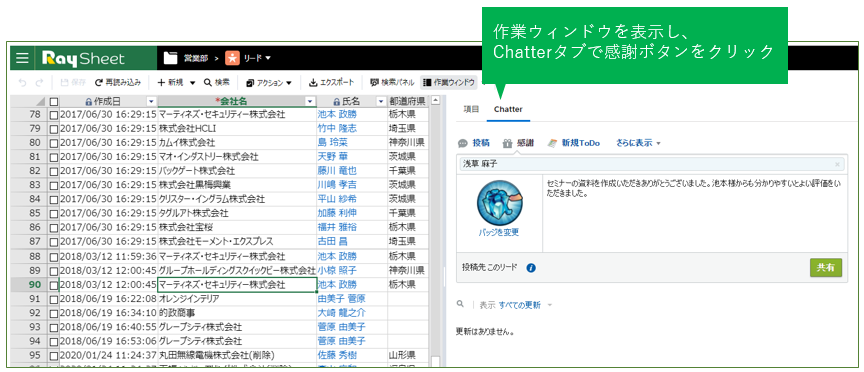Select the 感謝 thanks action
This screenshot has width=864, height=372.
click(525, 143)
